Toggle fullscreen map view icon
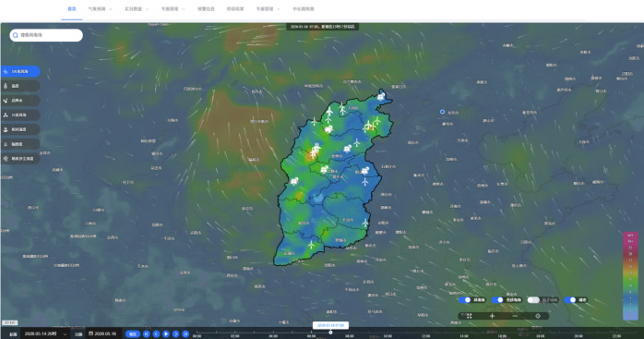Screen dimensions: 644x339 (x=469, y=316)
